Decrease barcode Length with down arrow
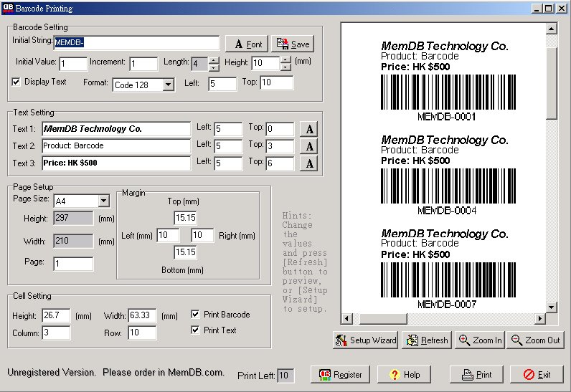 (x=214, y=67)
